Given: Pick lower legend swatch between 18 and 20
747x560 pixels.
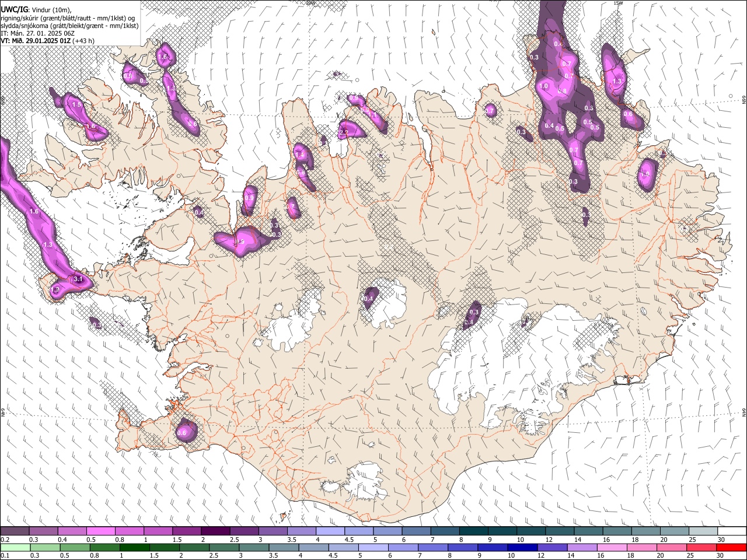Looking at the screenshot, I should 642,547.
